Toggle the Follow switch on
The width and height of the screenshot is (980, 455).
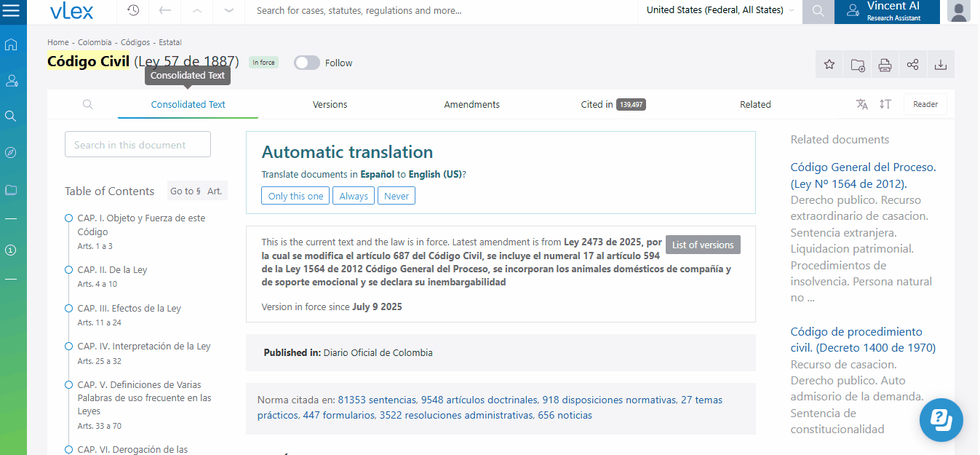pos(307,63)
